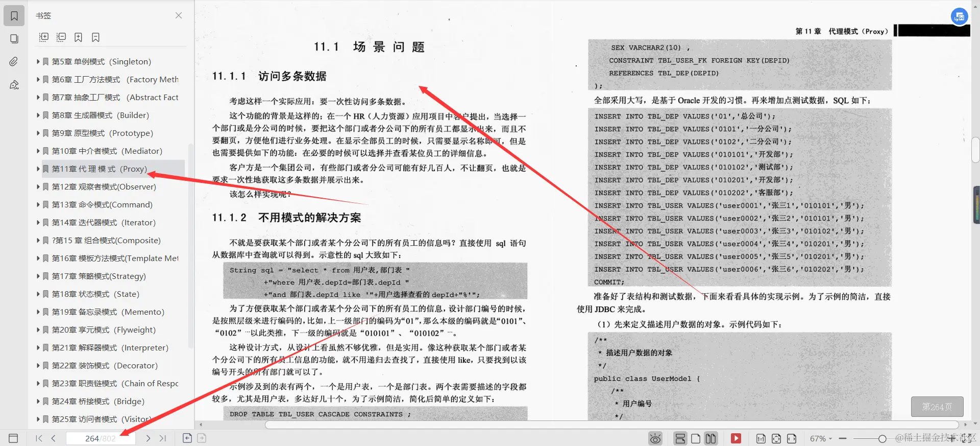This screenshot has width=980, height=446.
Task: Toggle eye protection mode icon
Action: (x=655, y=438)
